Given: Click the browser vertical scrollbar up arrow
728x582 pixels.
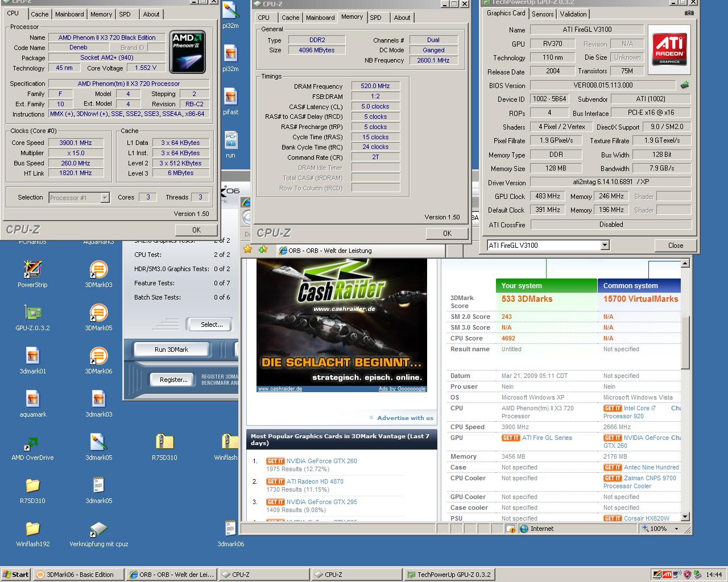Looking at the screenshot, I should pos(685,263).
